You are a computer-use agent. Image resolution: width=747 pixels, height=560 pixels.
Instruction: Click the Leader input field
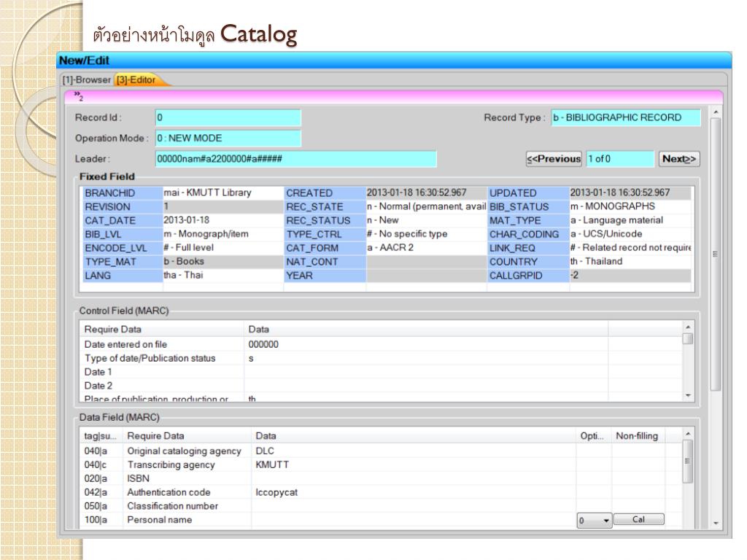pyautogui.click(x=296, y=159)
